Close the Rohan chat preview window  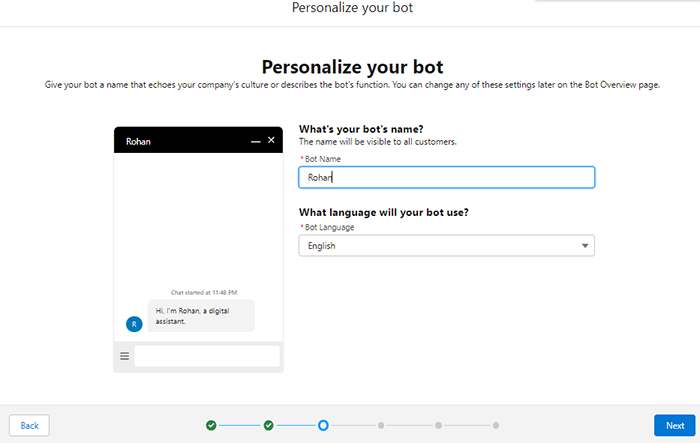point(271,141)
